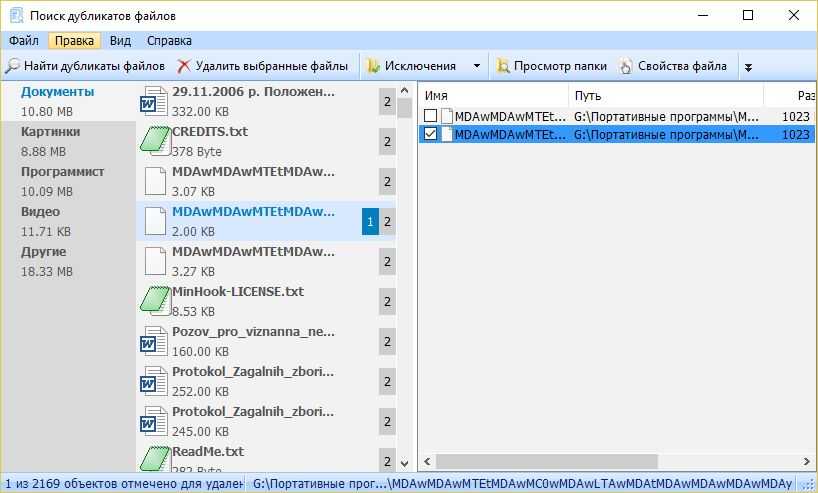The image size is (818, 493).
Task: Click results scroll left arrow
Action: (x=427, y=461)
